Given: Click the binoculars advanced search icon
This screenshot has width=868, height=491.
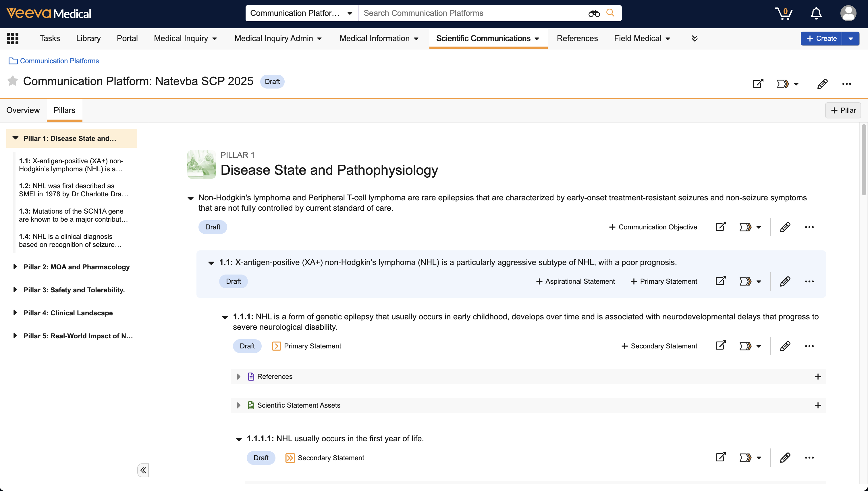Looking at the screenshot, I should [594, 14].
